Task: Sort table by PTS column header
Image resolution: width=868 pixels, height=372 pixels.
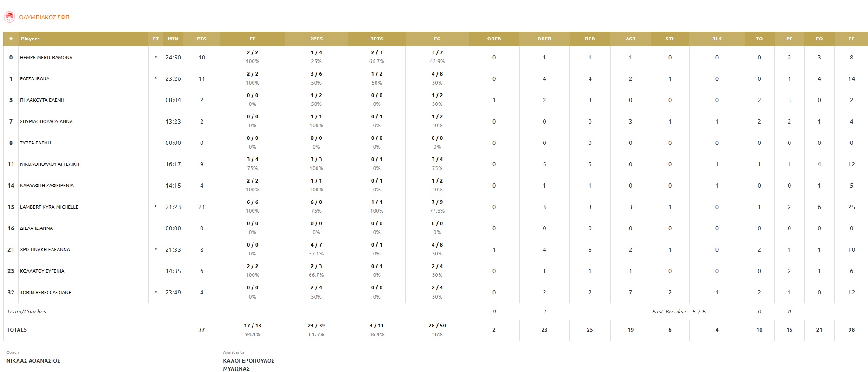Action: coord(201,39)
